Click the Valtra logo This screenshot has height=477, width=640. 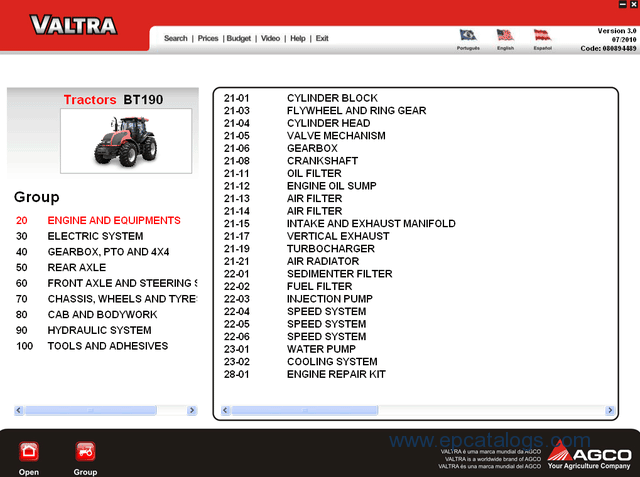(x=74, y=25)
